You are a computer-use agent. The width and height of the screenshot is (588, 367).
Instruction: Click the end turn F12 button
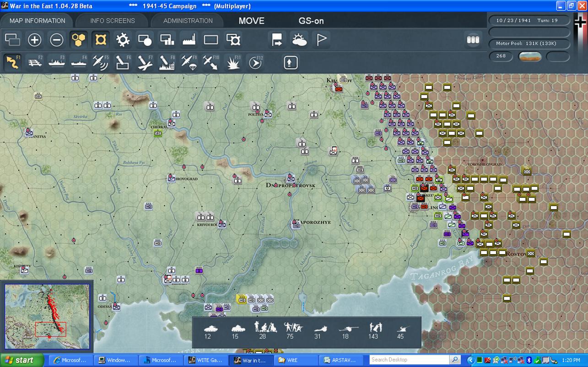coord(255,62)
